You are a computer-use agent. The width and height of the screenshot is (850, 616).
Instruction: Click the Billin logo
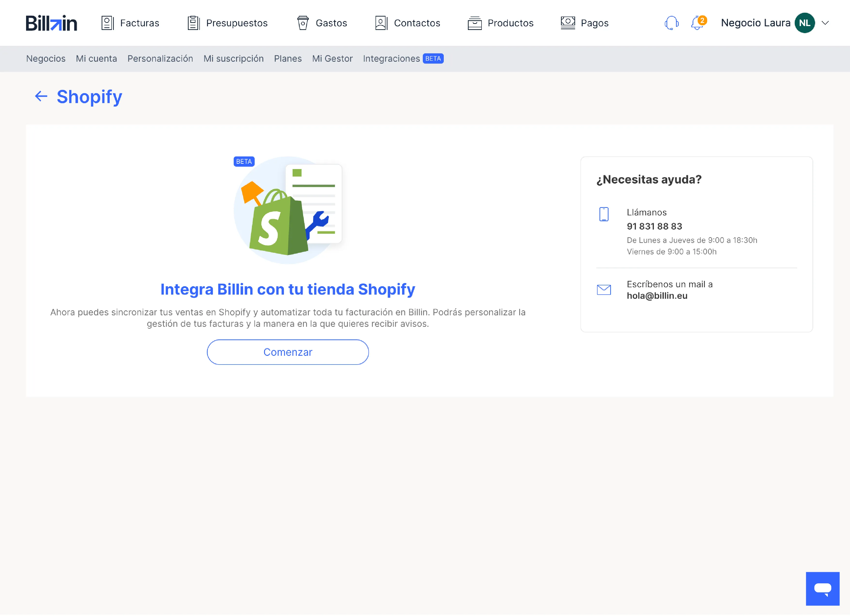click(x=51, y=23)
